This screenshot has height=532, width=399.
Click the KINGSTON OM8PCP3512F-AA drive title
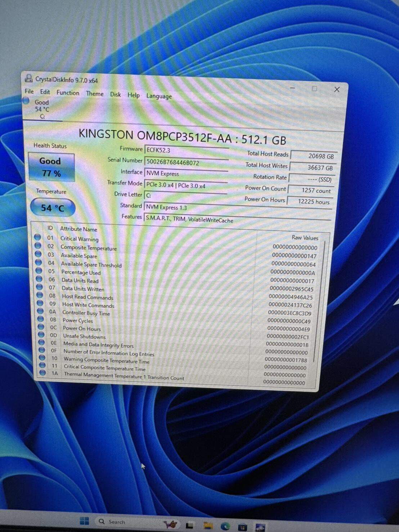(182, 137)
